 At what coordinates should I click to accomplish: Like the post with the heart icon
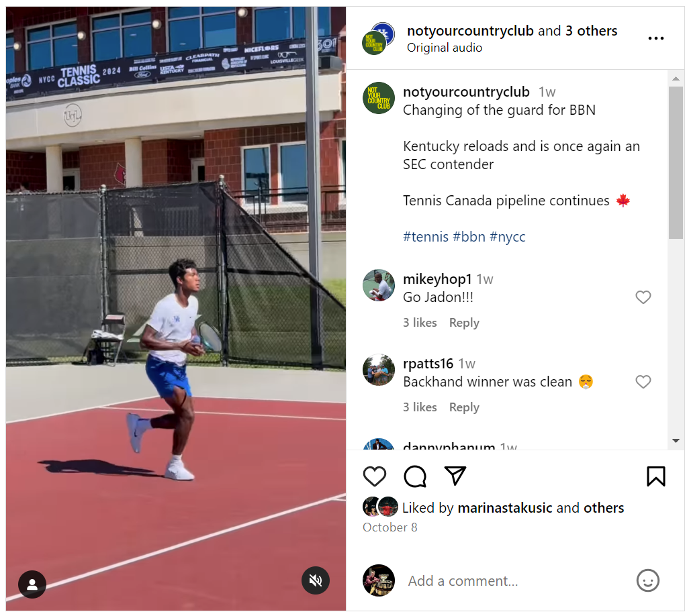pyautogui.click(x=375, y=476)
